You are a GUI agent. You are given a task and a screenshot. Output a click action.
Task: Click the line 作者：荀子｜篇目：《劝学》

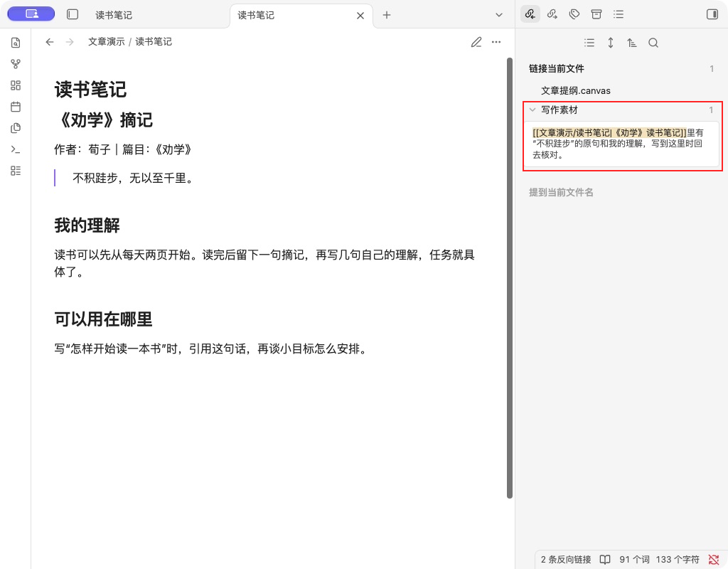click(x=124, y=149)
